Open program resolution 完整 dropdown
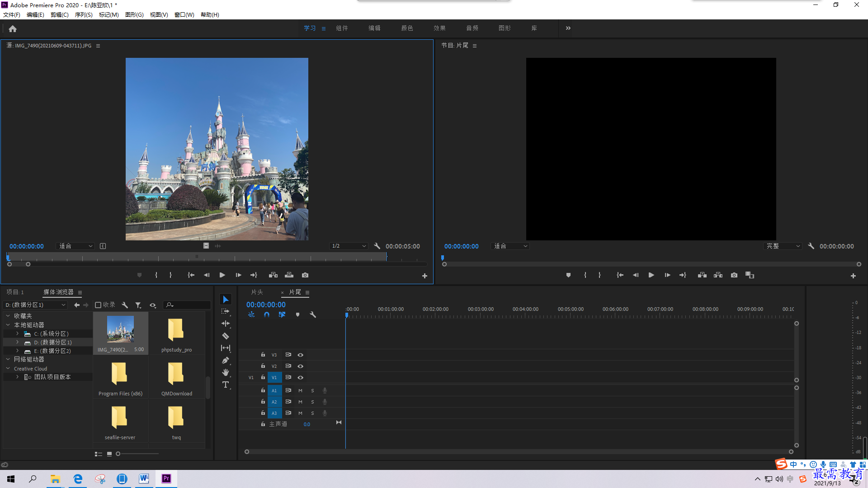The width and height of the screenshot is (868, 488). [x=783, y=246]
